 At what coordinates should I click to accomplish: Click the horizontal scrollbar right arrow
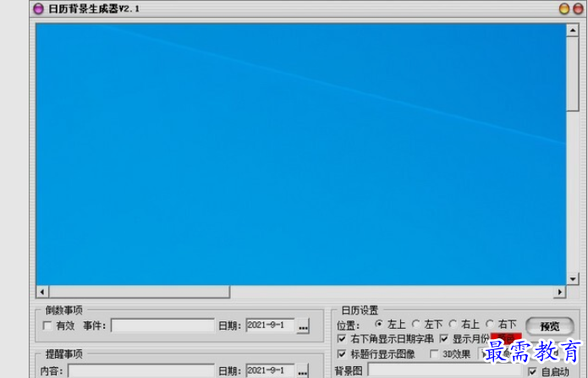point(559,292)
